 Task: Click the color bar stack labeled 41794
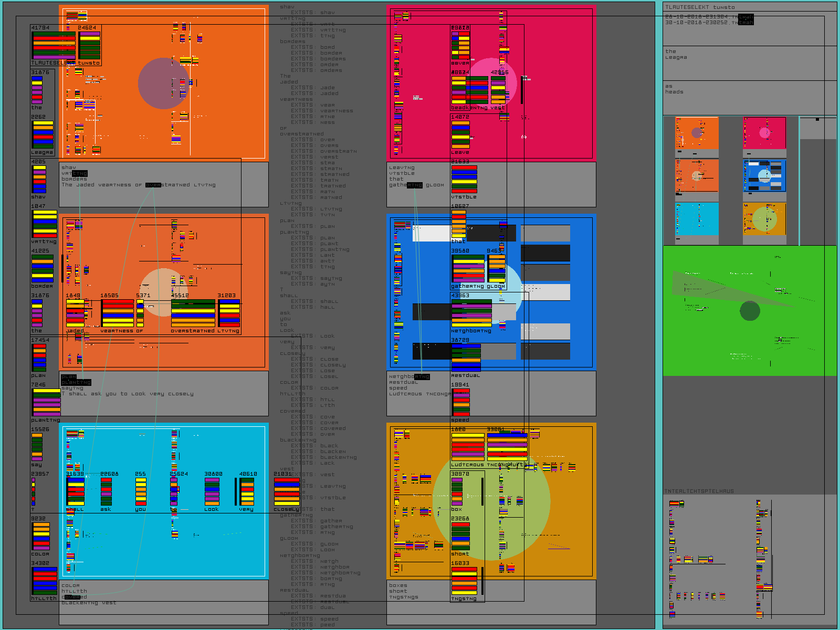coord(54,45)
